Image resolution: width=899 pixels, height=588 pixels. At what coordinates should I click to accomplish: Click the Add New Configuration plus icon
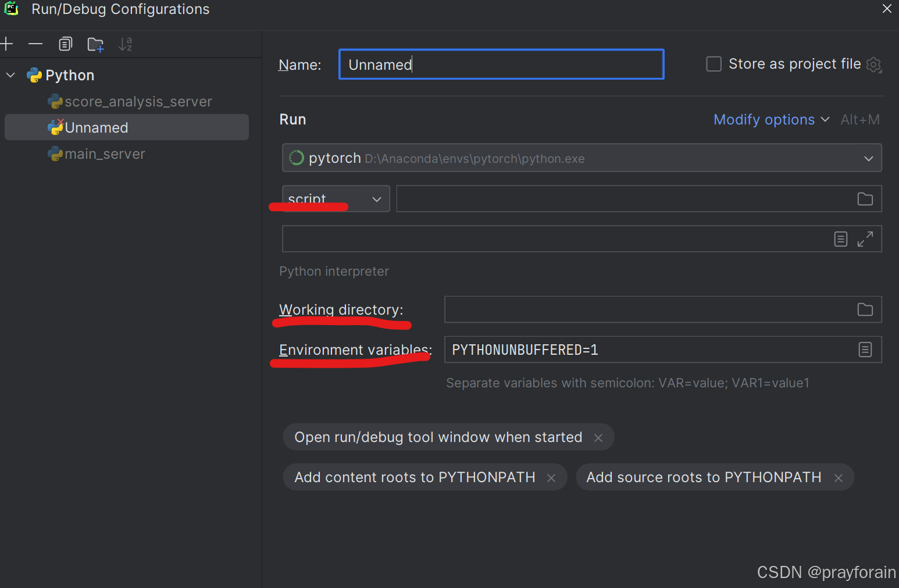tap(7, 44)
